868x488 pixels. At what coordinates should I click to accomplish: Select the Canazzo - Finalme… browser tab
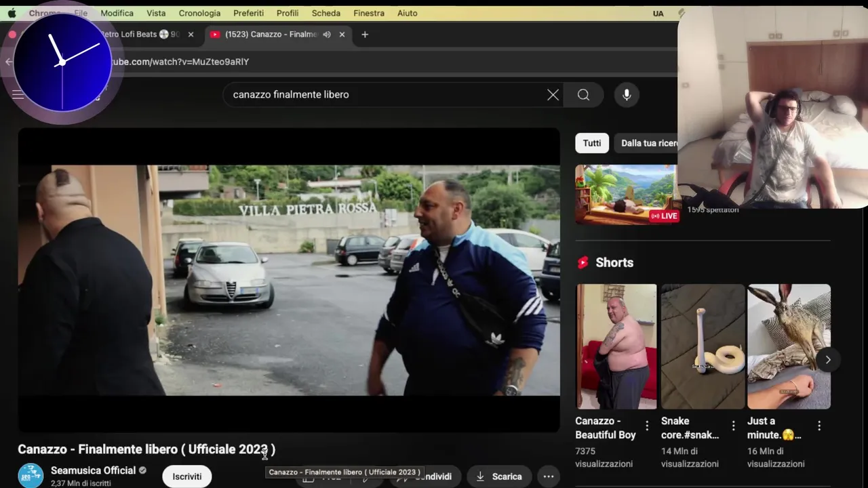[x=271, y=35]
